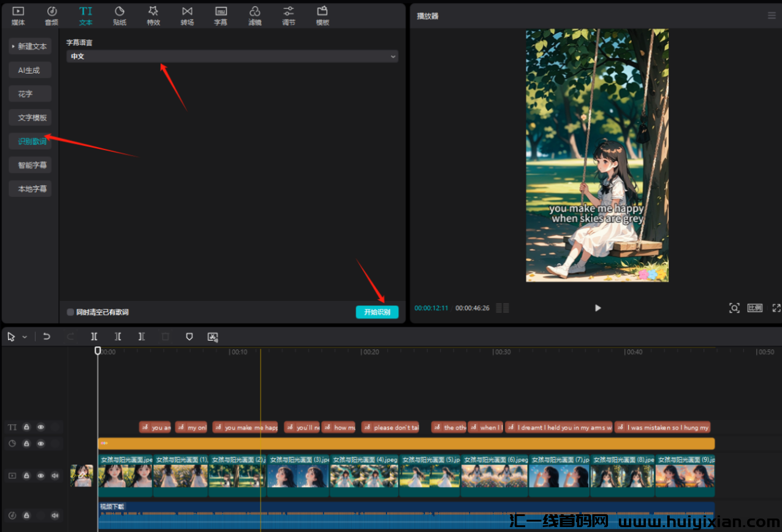Image resolution: width=782 pixels, height=532 pixels.
Task: Hide the text track with eye icon
Action: click(x=41, y=427)
